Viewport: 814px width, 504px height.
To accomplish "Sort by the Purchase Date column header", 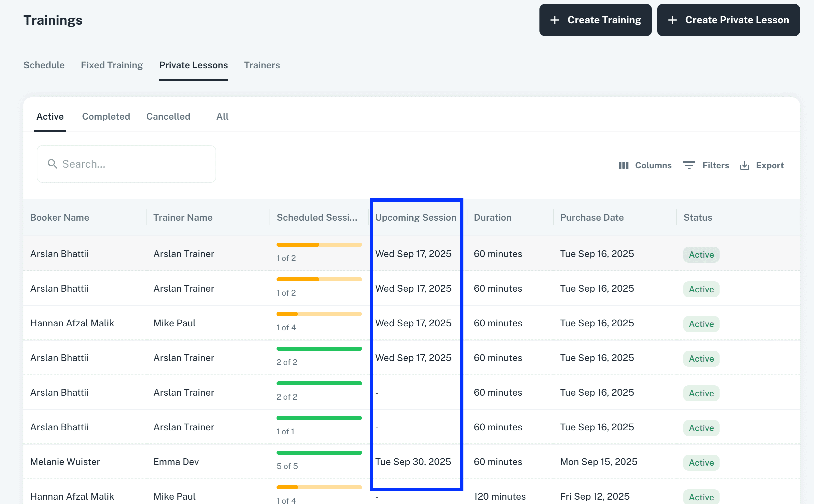I will 592,217.
